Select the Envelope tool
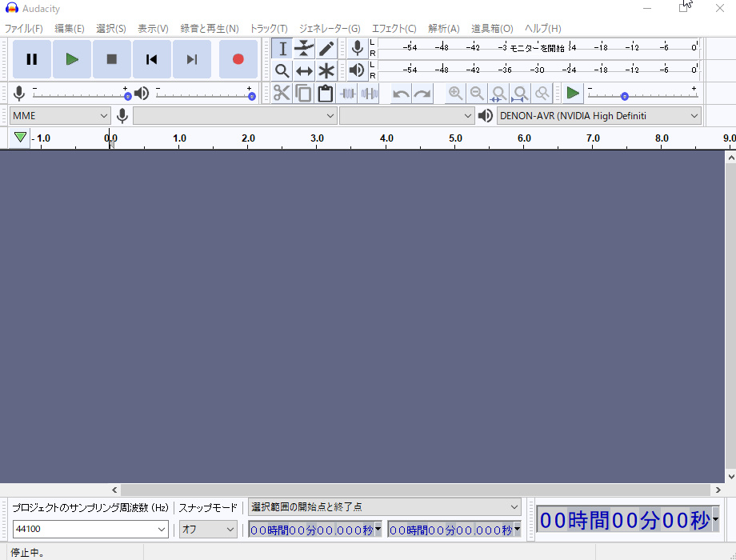736x560 pixels. (x=304, y=49)
